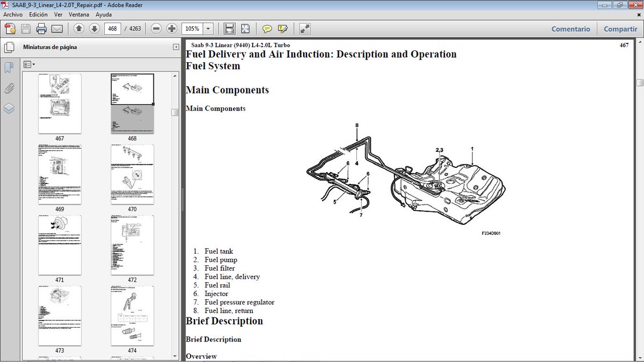
Task: Select page 472 thumbnail
Action: click(132, 245)
